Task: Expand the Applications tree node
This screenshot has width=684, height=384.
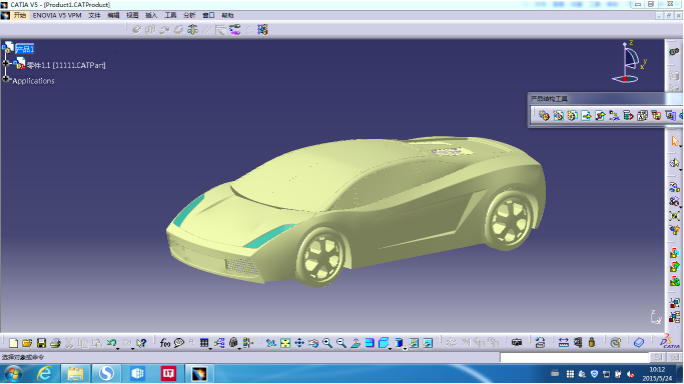Action: pyautogui.click(x=6, y=79)
